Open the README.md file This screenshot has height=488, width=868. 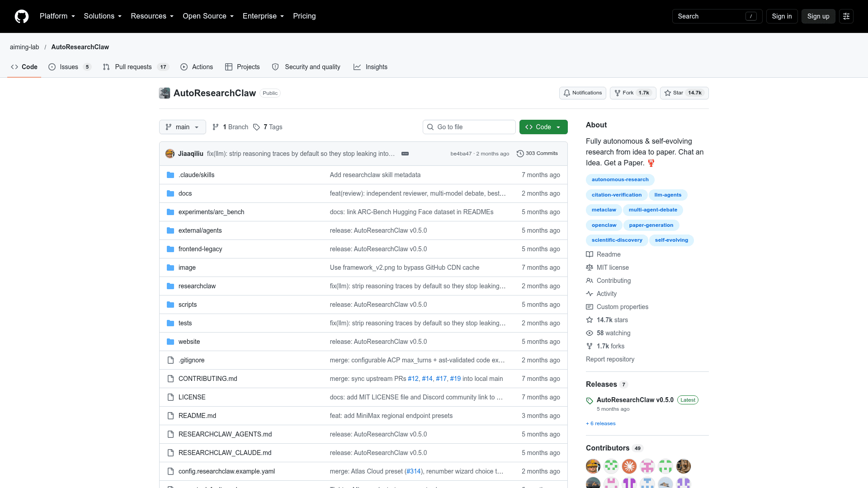pyautogui.click(x=197, y=416)
